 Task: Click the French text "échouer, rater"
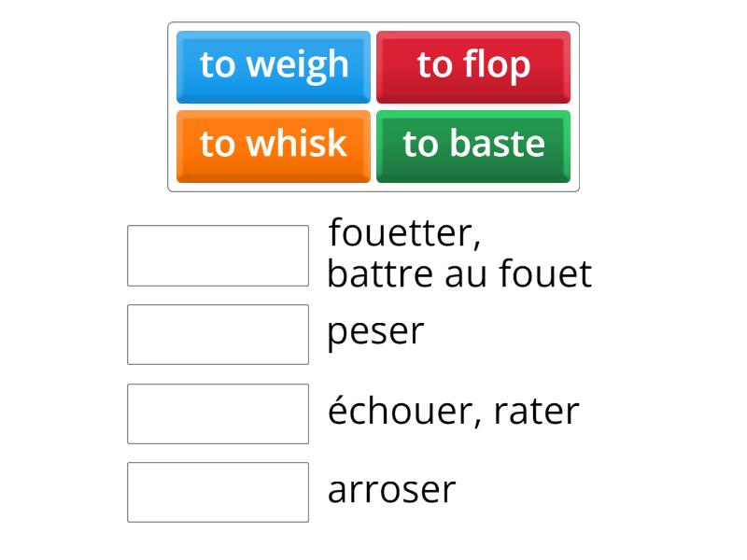[x=453, y=411]
